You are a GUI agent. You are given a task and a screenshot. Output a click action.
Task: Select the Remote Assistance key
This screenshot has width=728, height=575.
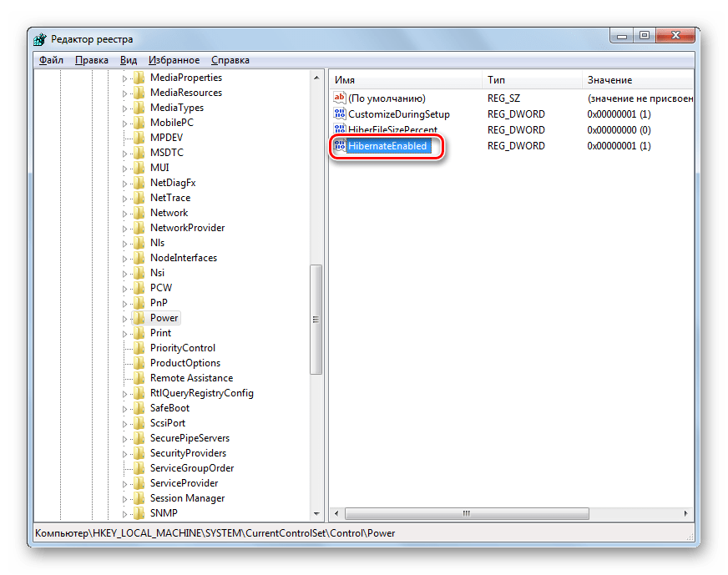pos(191,378)
